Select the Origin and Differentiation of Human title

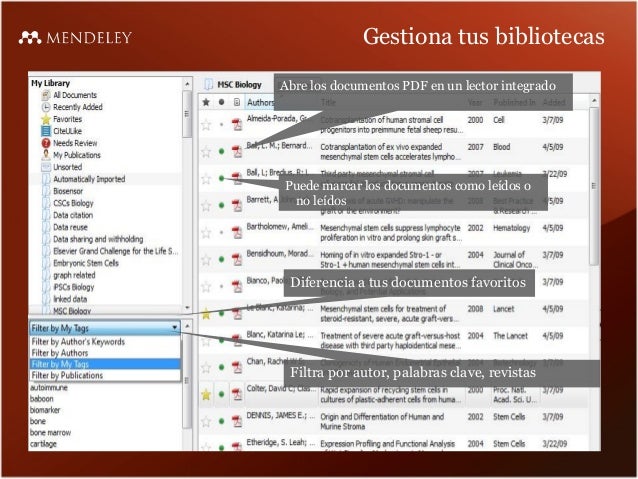click(x=382, y=422)
